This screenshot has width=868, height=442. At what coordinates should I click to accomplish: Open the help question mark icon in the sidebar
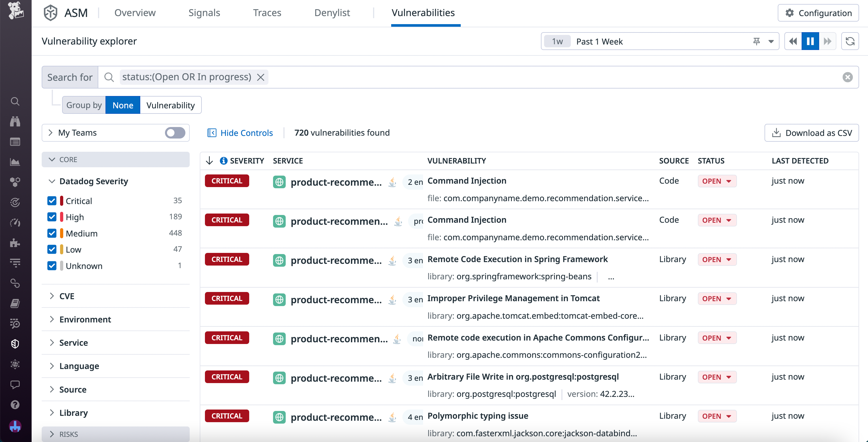(15, 405)
